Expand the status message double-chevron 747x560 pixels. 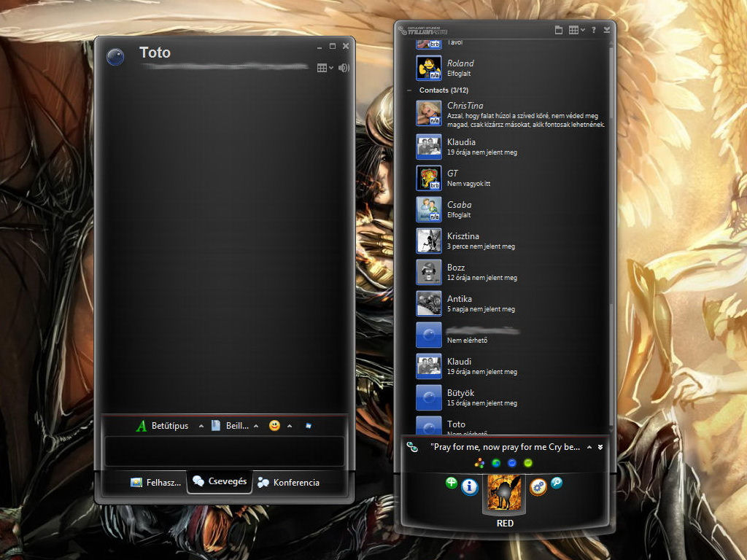tap(600, 446)
